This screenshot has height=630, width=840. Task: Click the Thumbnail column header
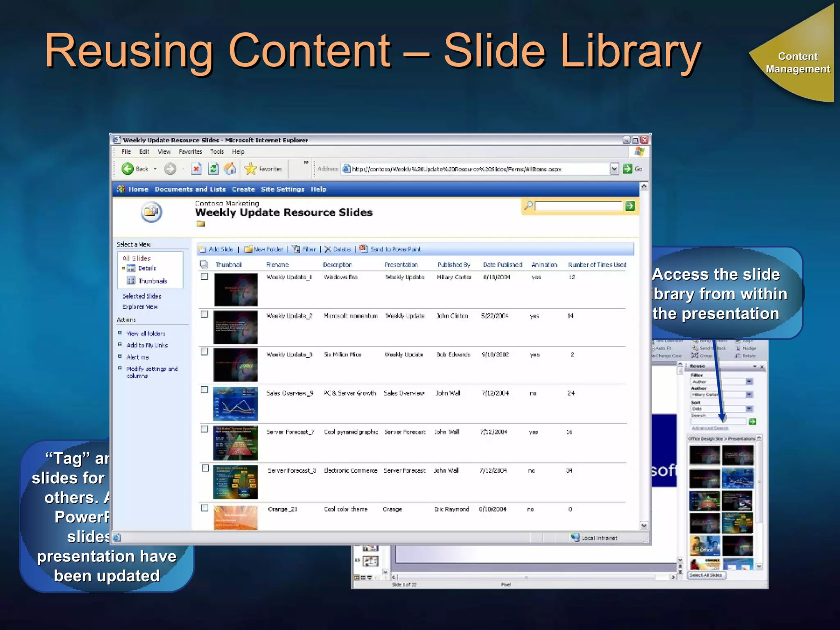tap(228, 265)
